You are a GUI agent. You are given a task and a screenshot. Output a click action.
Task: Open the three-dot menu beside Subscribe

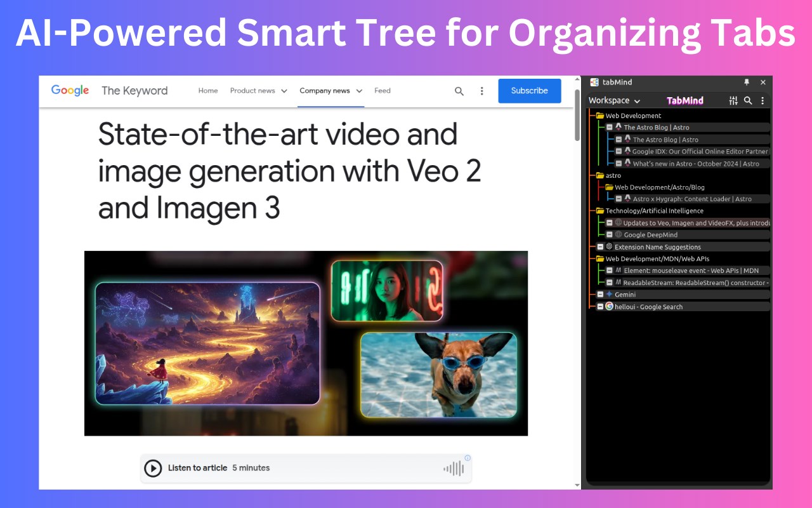coord(481,91)
